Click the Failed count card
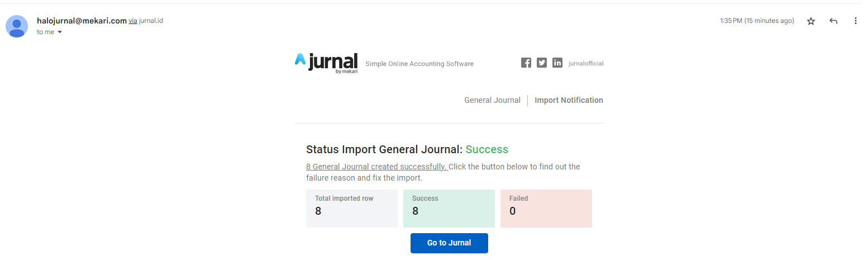The width and height of the screenshot is (868, 260). 546,209
